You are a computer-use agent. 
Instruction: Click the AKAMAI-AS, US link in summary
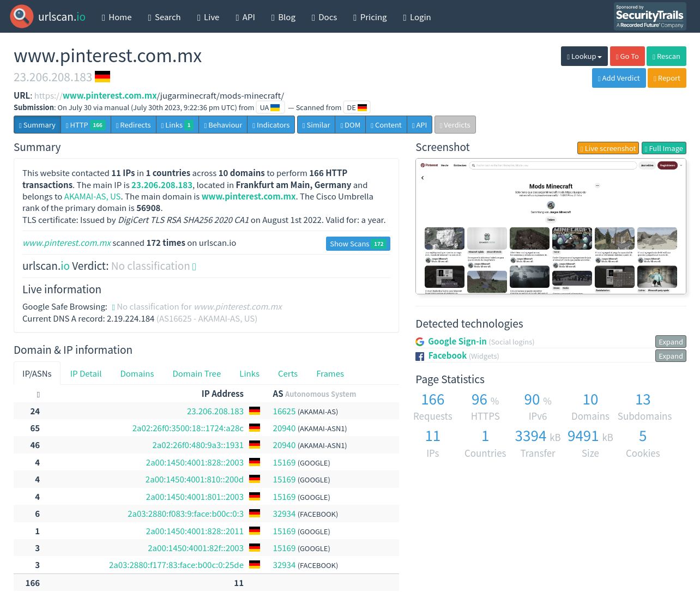point(93,196)
